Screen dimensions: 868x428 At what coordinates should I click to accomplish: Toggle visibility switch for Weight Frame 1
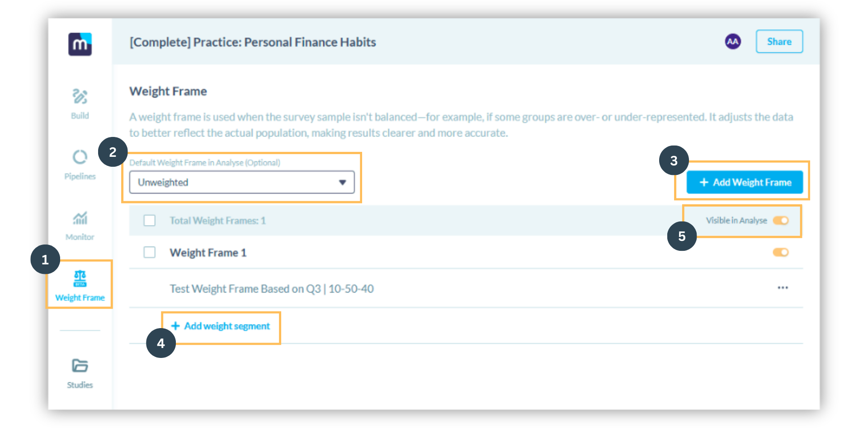[780, 252]
